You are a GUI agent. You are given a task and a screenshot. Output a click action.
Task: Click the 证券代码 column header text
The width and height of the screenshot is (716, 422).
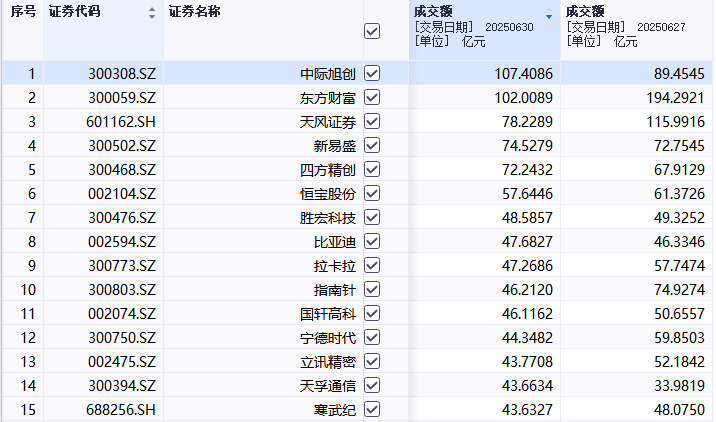click(x=74, y=11)
